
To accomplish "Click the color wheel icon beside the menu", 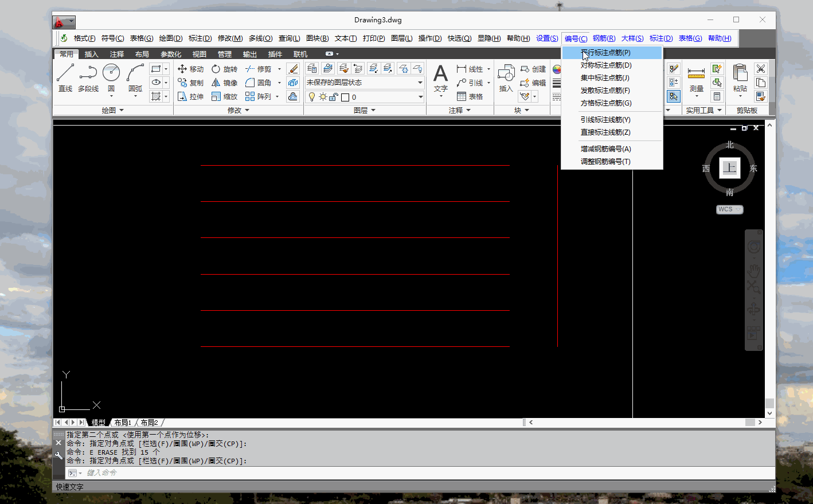I will coord(557,69).
